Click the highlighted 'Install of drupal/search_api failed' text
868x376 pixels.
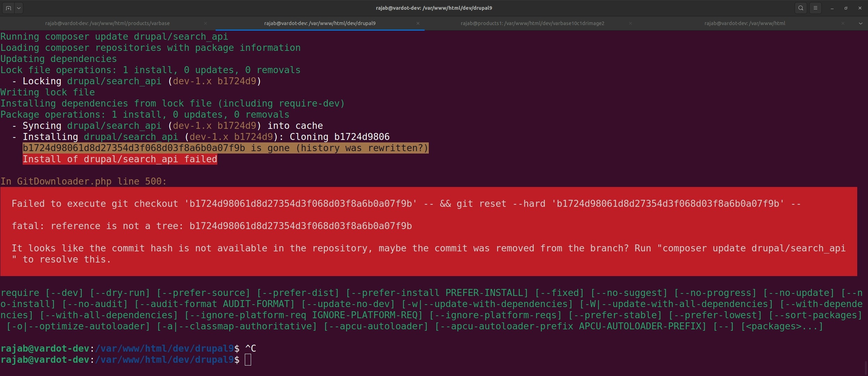120,159
